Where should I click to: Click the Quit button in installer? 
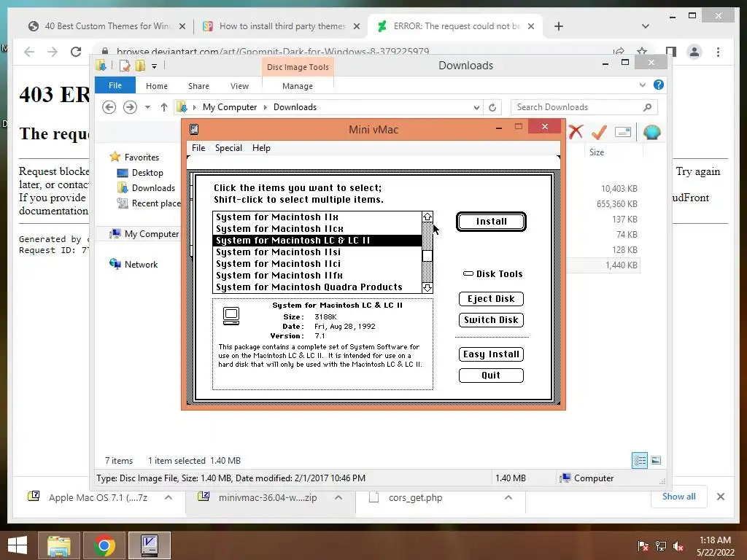coord(491,376)
